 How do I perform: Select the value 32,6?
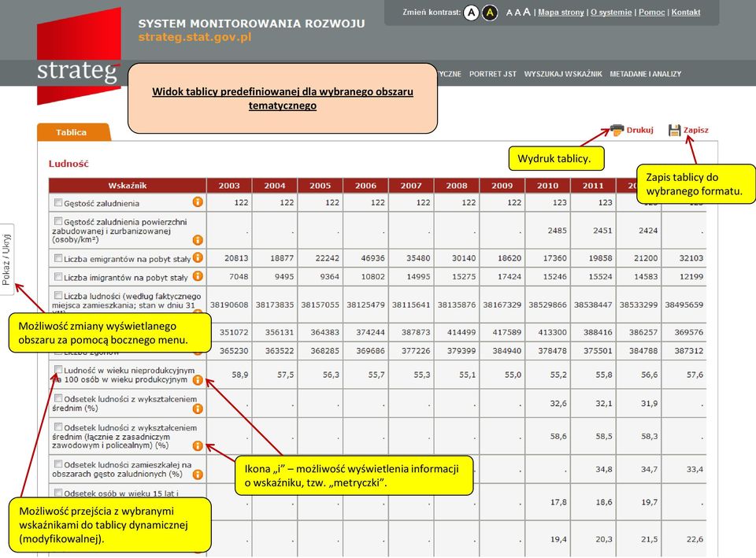pyautogui.click(x=558, y=403)
